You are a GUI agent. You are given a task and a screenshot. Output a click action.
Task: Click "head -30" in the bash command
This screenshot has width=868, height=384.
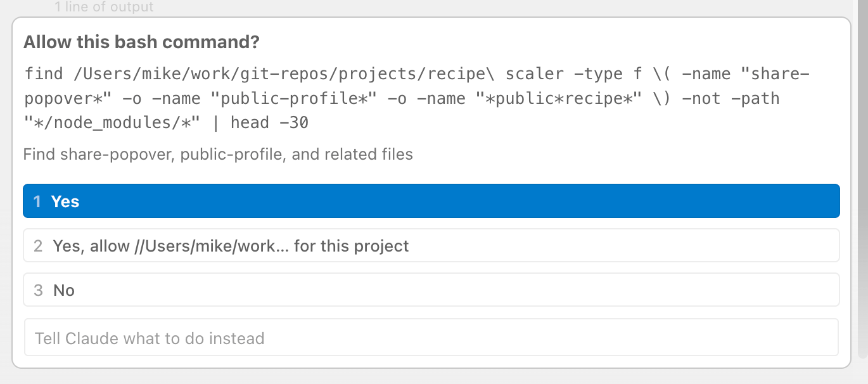(269, 122)
